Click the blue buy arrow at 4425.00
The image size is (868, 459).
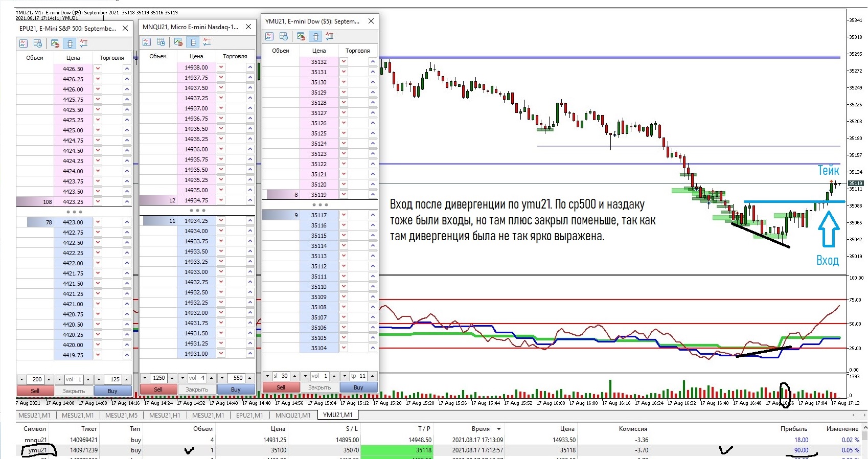[x=127, y=130]
